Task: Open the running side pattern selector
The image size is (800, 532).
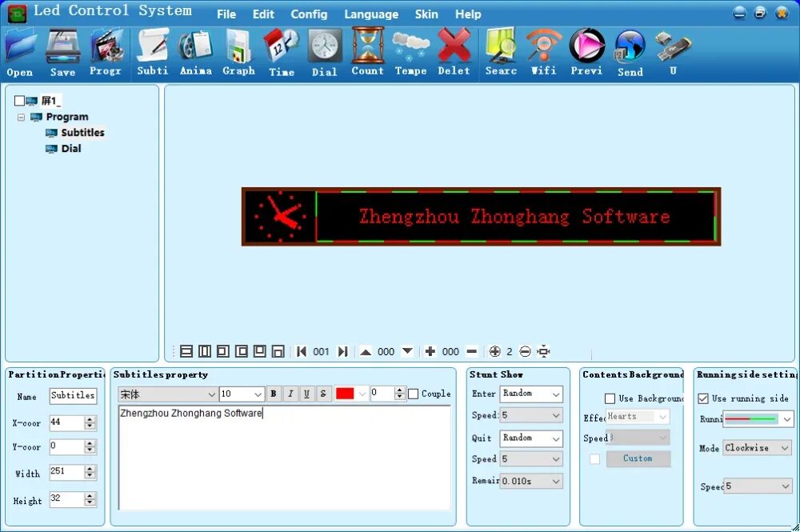Action: tap(758, 419)
